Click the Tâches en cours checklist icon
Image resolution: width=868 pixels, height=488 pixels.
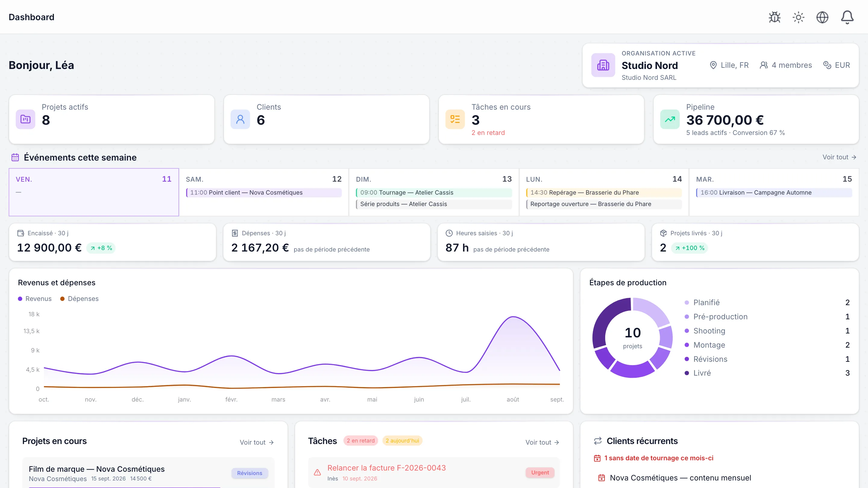[x=455, y=119]
